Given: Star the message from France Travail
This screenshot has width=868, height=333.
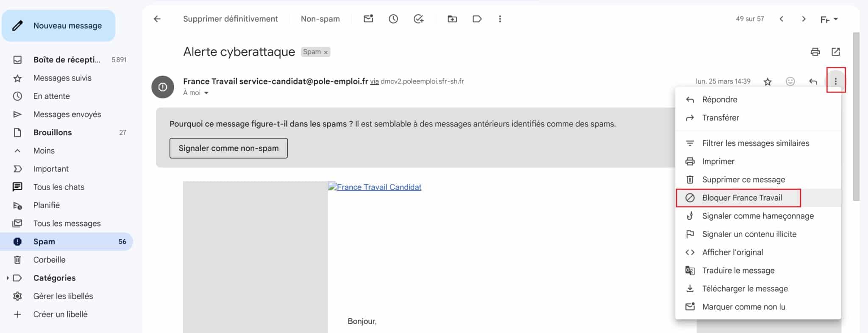Looking at the screenshot, I should point(768,81).
